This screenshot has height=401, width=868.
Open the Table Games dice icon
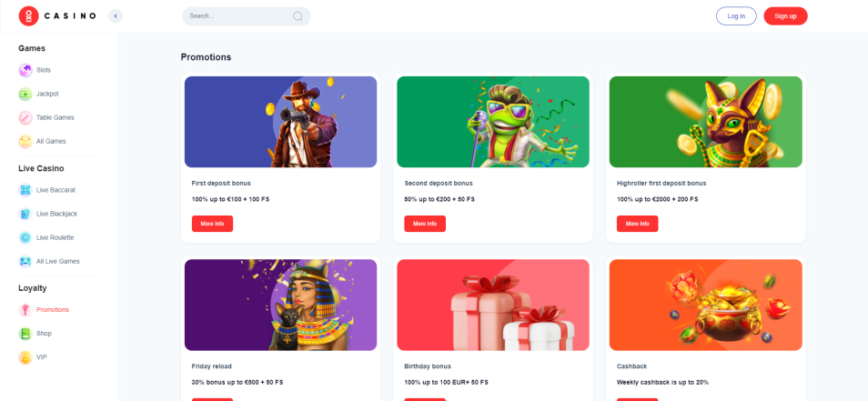point(25,118)
